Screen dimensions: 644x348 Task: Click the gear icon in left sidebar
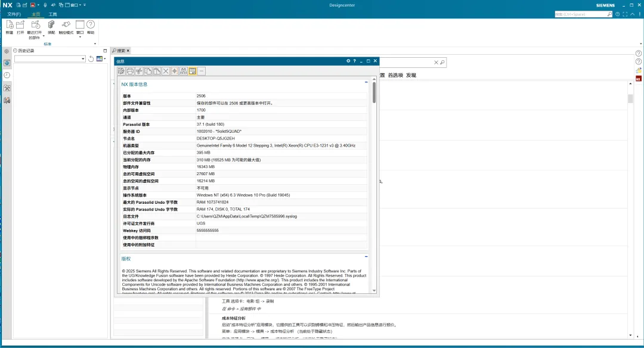pyautogui.click(x=7, y=51)
